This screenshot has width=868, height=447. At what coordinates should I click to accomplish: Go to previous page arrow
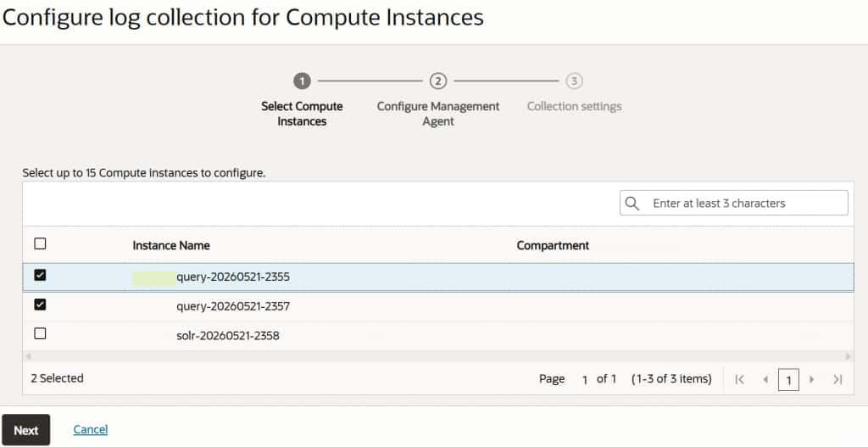pyautogui.click(x=765, y=379)
